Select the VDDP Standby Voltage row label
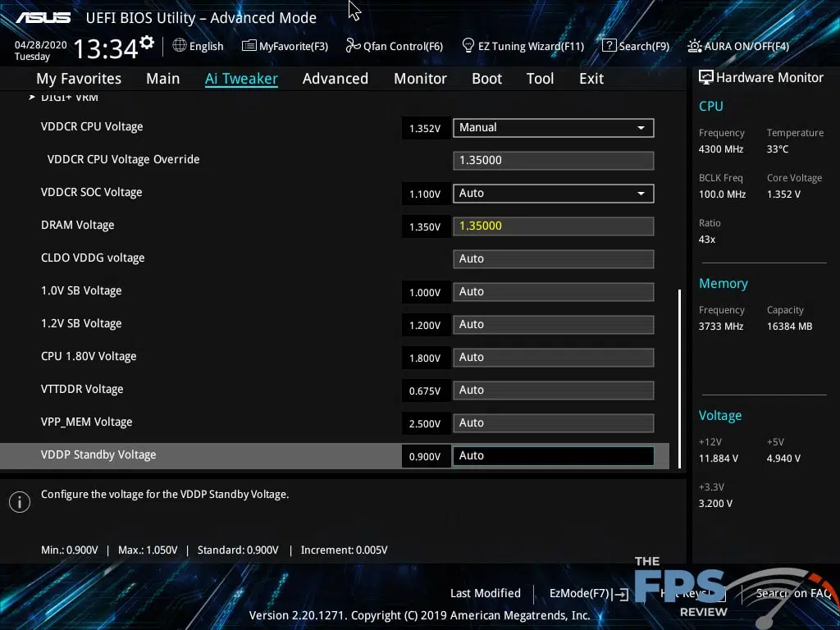840x630 pixels. coord(98,454)
